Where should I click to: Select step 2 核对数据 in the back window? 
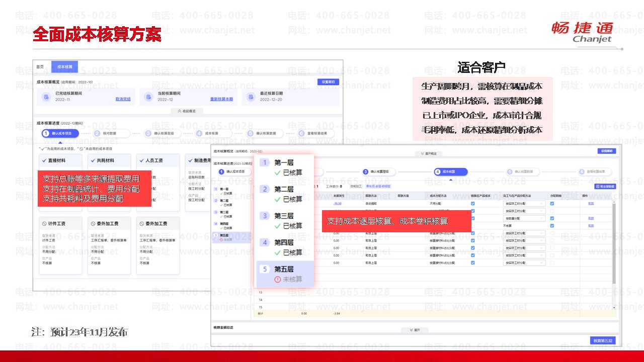tap(112, 133)
